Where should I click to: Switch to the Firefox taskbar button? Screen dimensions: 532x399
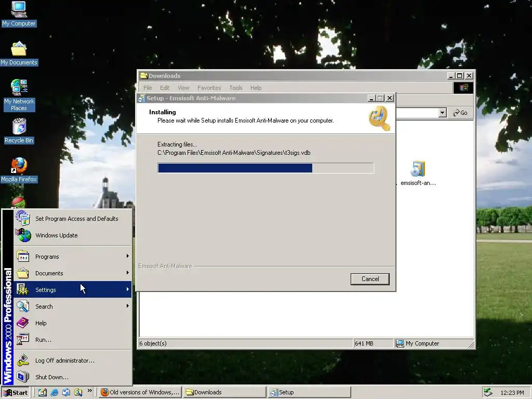[140, 392]
